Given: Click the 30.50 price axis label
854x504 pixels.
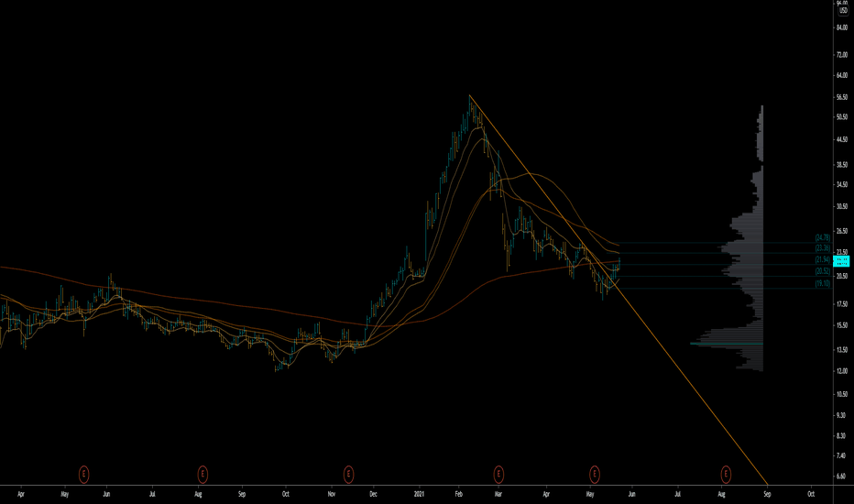Looking at the screenshot, I should pyautogui.click(x=842, y=206).
